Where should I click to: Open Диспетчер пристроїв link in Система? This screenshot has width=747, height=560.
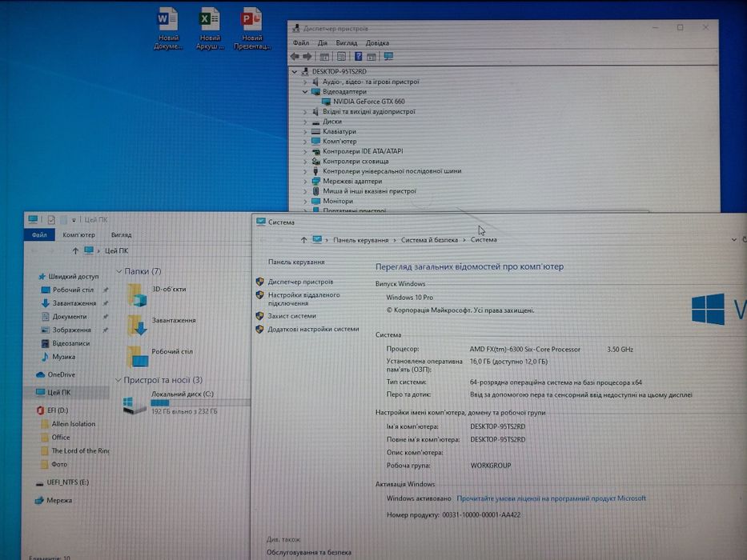[x=300, y=282]
